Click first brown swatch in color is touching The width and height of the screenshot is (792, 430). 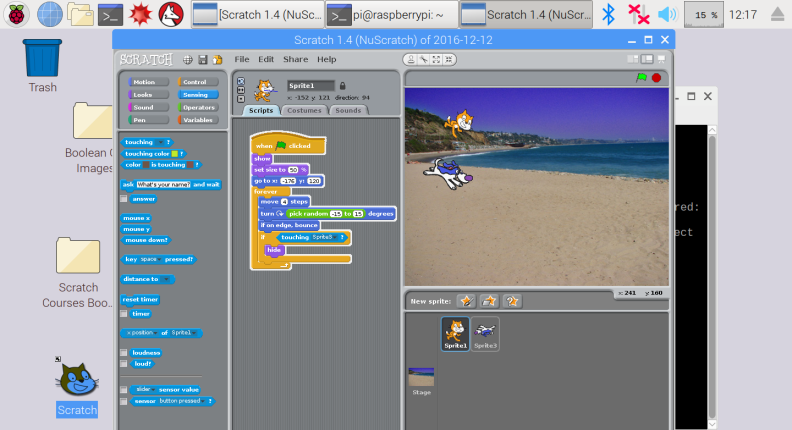146,165
